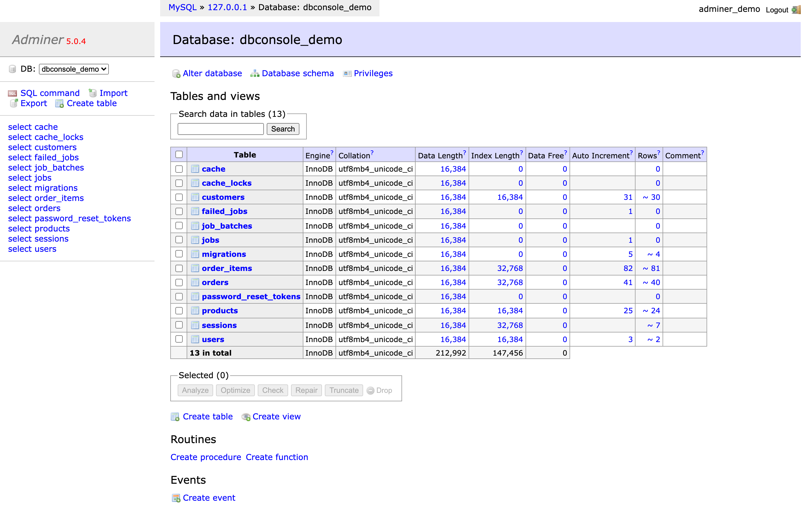Click the table icon beside products
This screenshot has height=508, width=812.
click(195, 310)
